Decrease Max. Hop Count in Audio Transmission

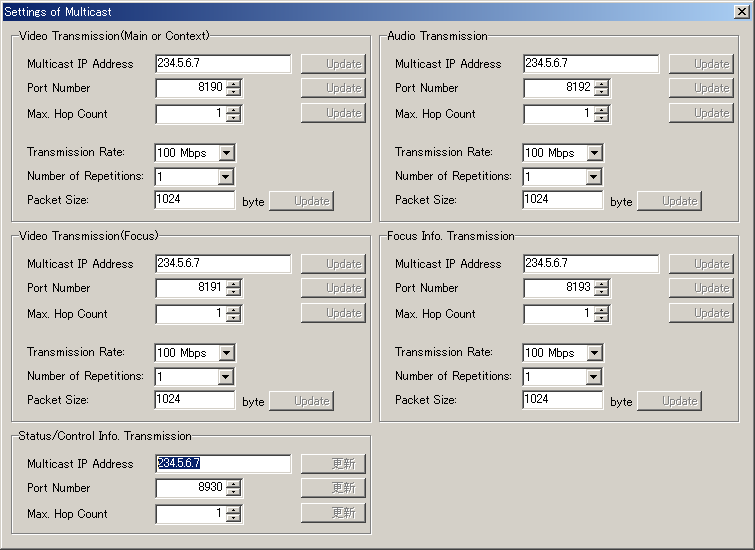tap(601, 118)
